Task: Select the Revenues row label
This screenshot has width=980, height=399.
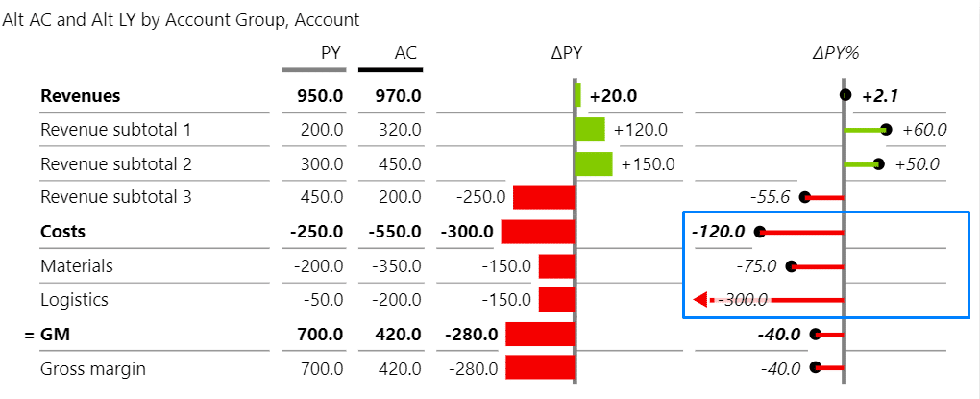Action: 81,96
